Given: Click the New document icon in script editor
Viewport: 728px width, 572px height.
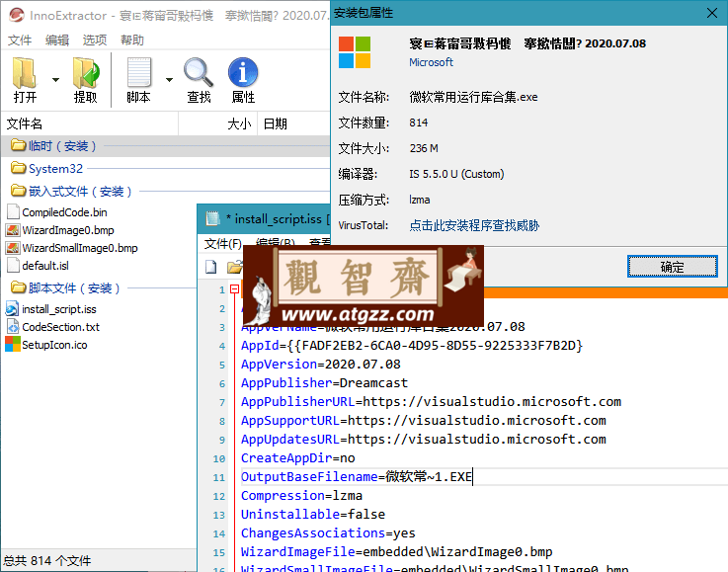Looking at the screenshot, I should 211,267.
